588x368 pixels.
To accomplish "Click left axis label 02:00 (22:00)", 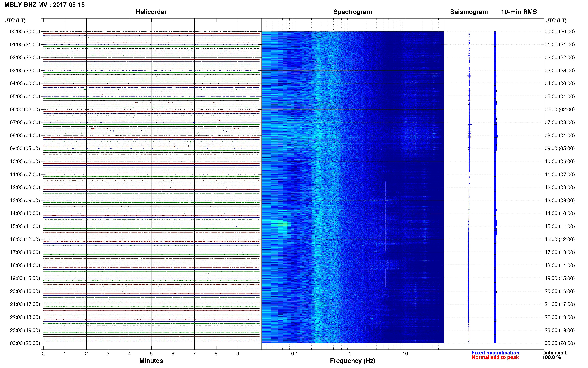I will click(x=25, y=57).
